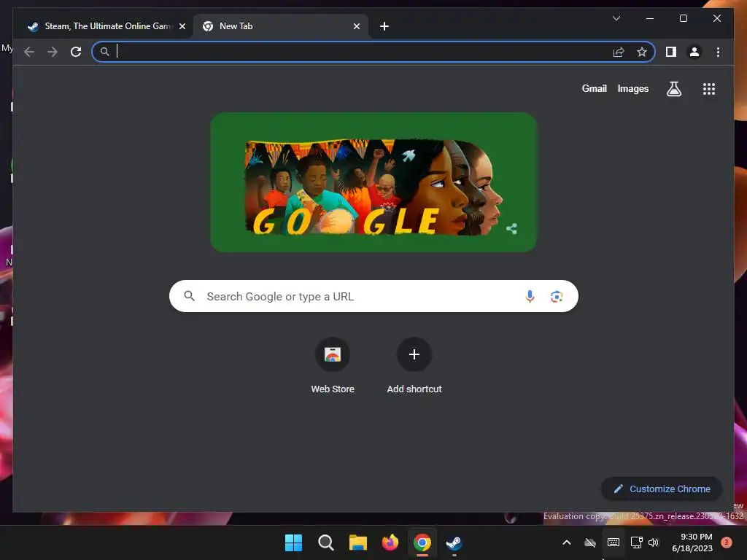Go forward using the browser forward arrow

[53, 52]
